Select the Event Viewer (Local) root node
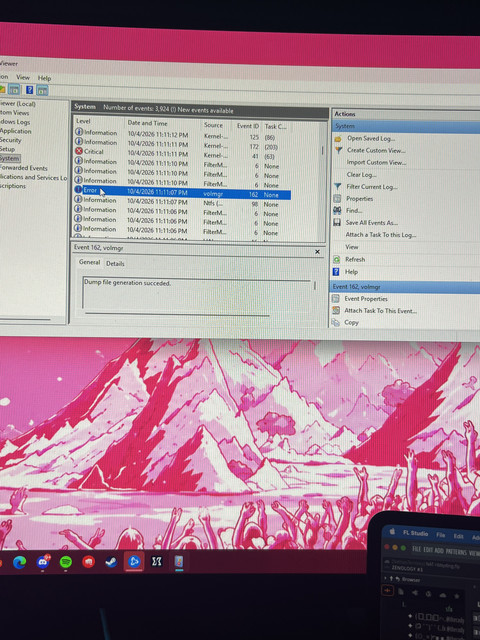 [18, 104]
